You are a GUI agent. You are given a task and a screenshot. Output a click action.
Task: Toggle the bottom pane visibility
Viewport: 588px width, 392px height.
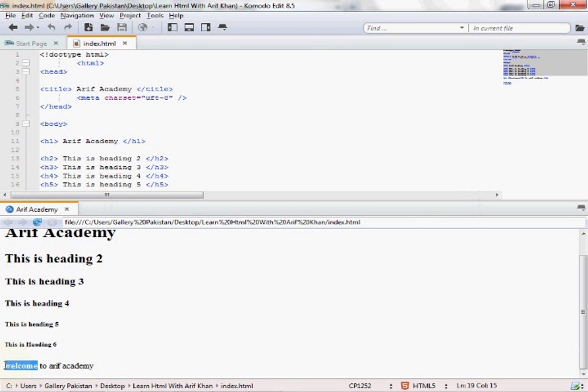(189, 27)
